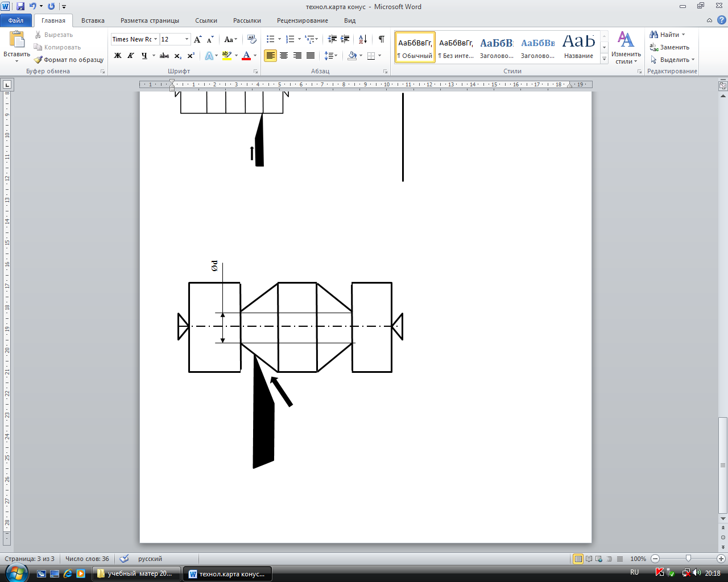Apply a bulleted list
The image size is (728, 582).
(x=271, y=39)
